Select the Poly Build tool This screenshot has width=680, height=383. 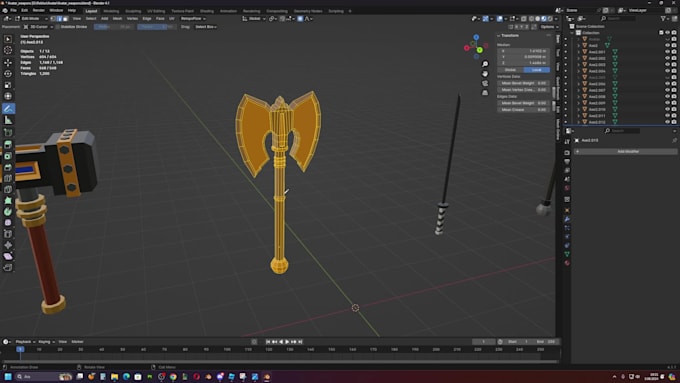pyautogui.click(x=8, y=200)
